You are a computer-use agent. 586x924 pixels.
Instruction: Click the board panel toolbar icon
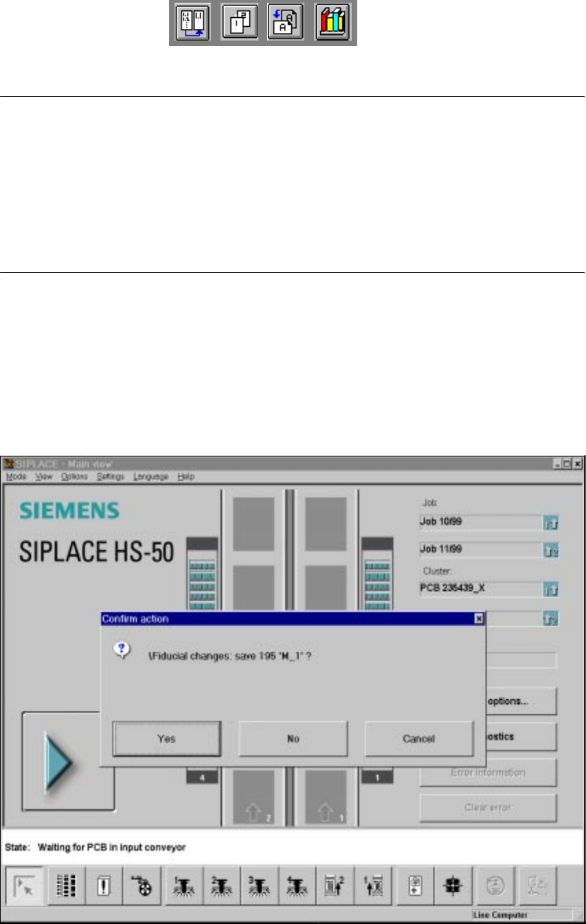pyautogui.click(x=415, y=885)
